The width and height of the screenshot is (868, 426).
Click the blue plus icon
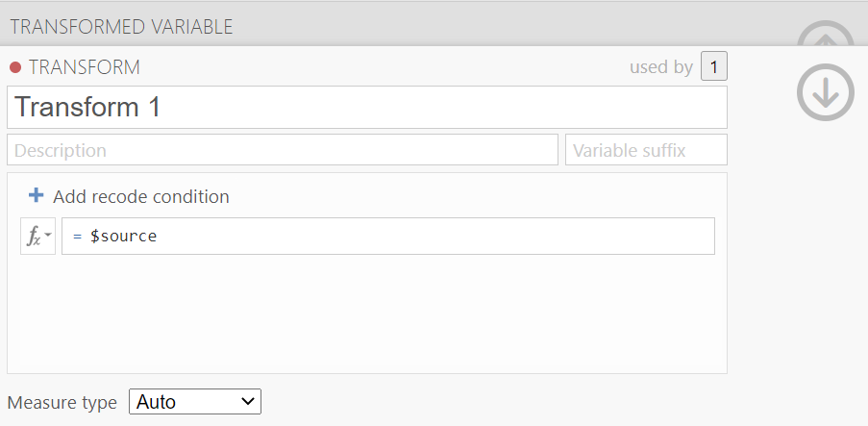pos(36,195)
